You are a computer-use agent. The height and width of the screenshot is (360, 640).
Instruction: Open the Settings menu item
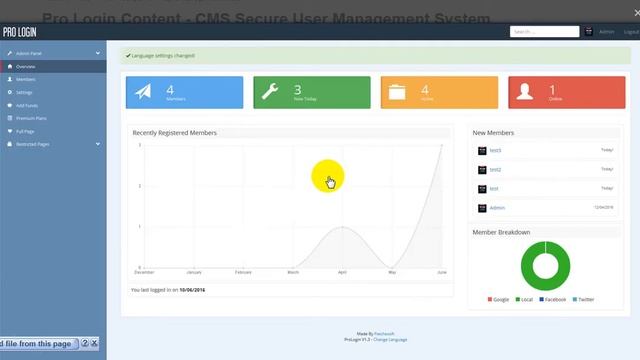[53, 92]
